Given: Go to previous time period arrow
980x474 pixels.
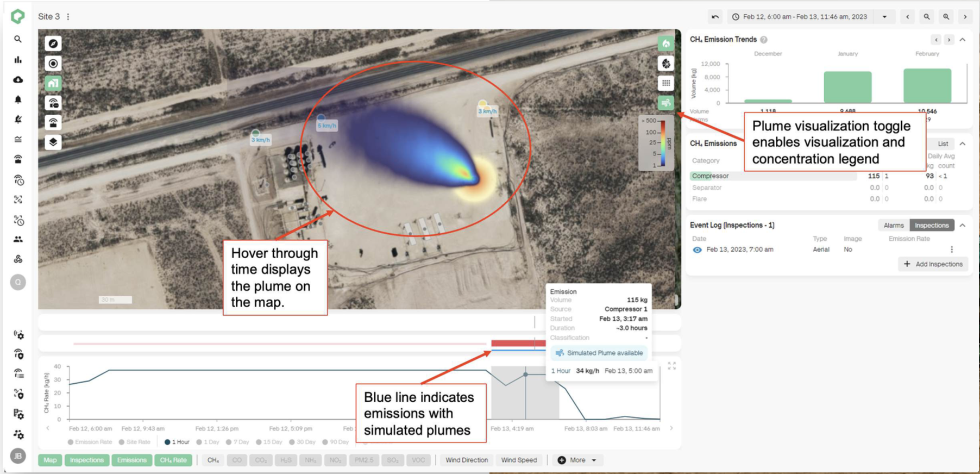Looking at the screenshot, I should point(907,17).
